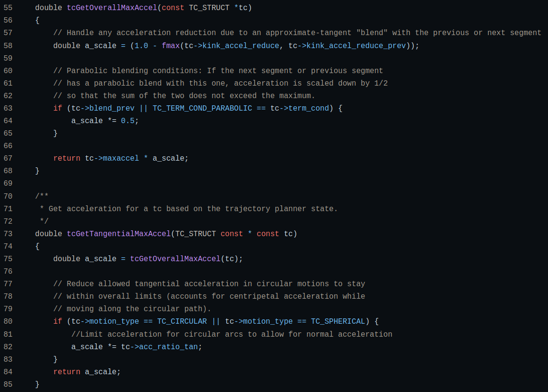Click the tcGetOverallMaxAccel function definition name
This screenshot has height=392, width=548.
[112, 8]
